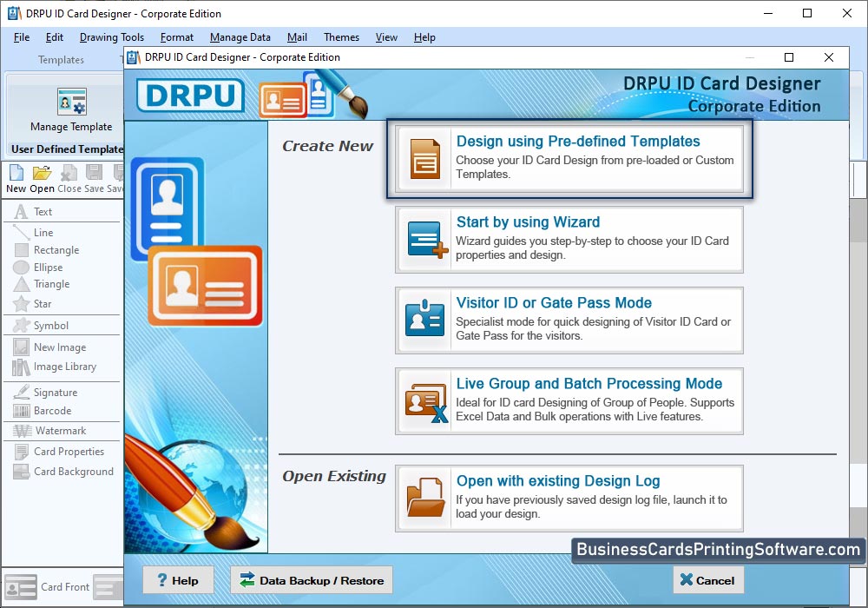The height and width of the screenshot is (608, 868).
Task: Select the Signature tool icon
Action: (x=21, y=392)
